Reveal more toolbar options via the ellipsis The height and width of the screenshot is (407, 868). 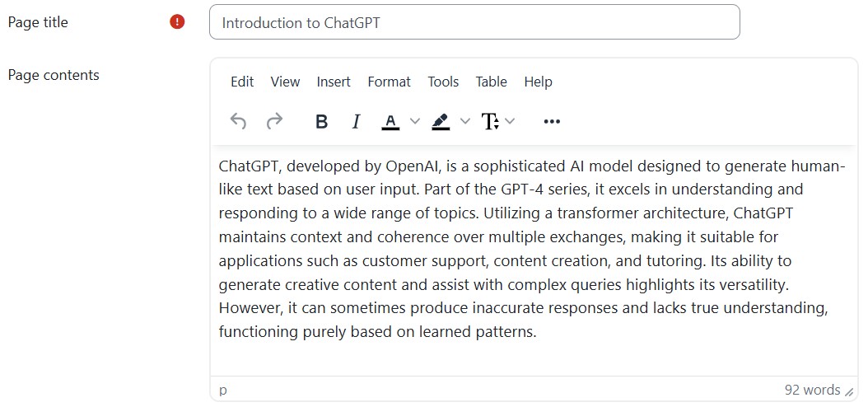point(552,122)
